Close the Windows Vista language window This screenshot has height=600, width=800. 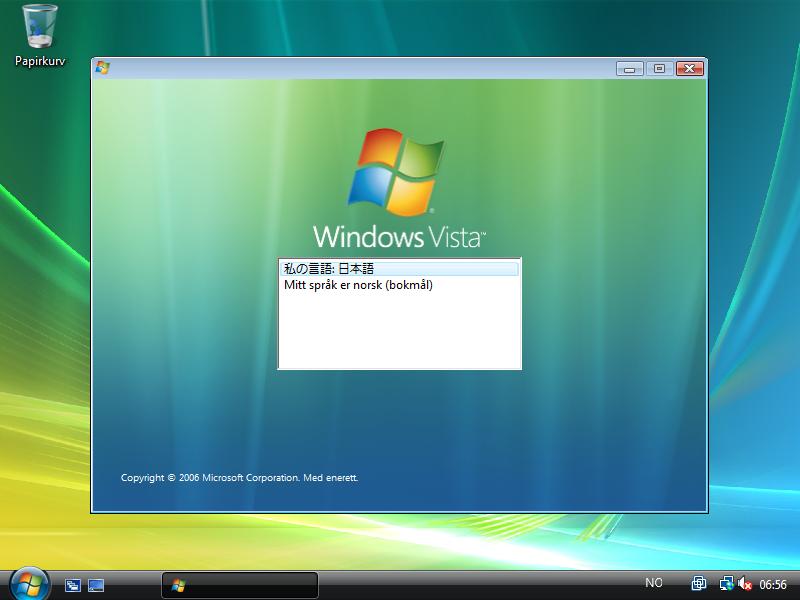coord(689,68)
